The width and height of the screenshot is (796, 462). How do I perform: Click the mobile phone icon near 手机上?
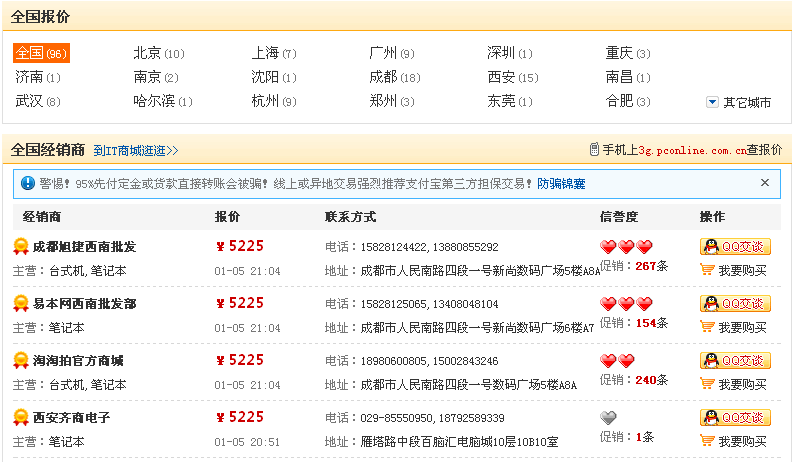click(594, 150)
